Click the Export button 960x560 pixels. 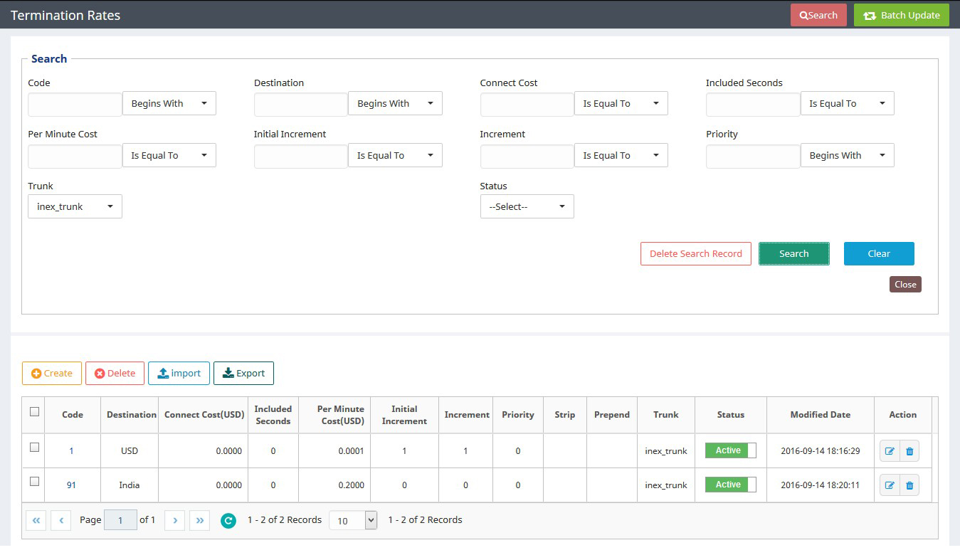click(243, 373)
